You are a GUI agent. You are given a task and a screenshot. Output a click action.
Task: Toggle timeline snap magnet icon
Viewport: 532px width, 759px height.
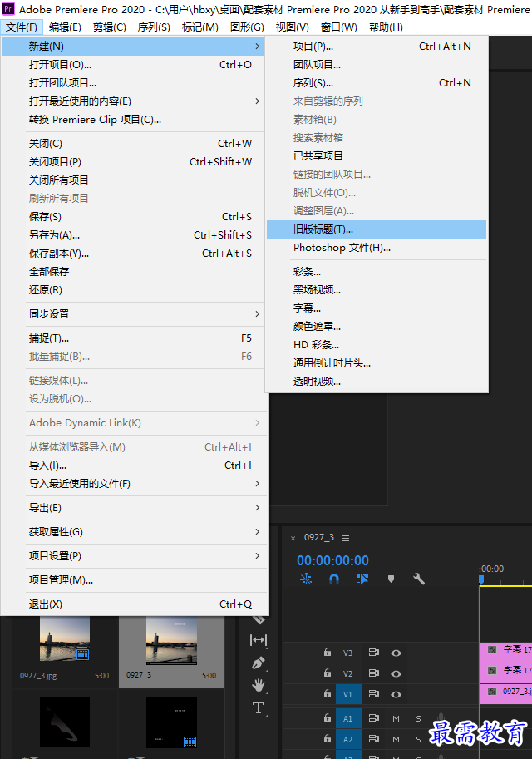(x=334, y=579)
